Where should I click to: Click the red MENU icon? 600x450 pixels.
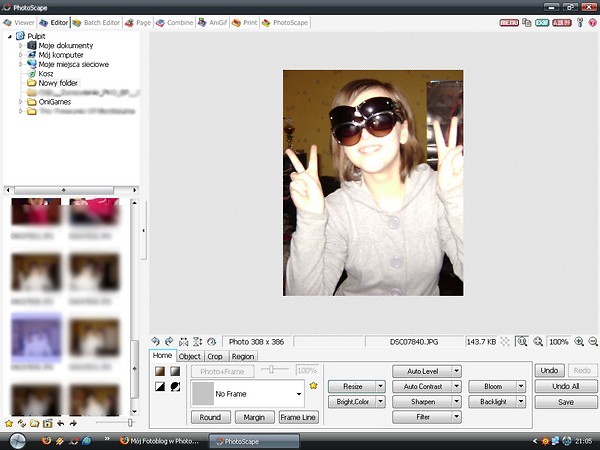(x=509, y=23)
